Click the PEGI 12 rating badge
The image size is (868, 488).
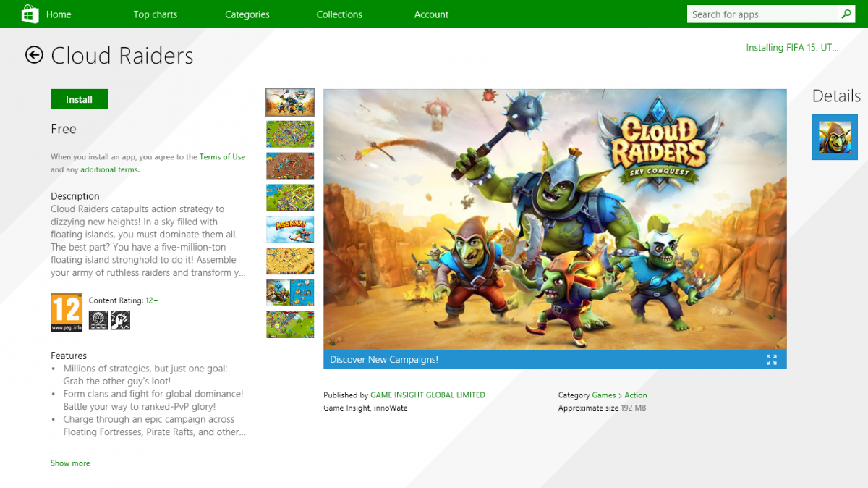pos(66,312)
